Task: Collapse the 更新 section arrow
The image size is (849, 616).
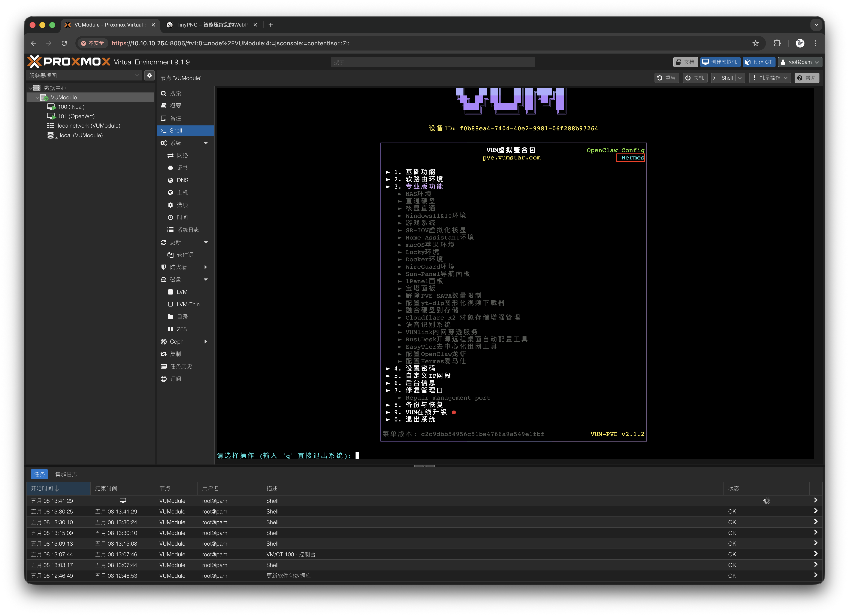Action: [206, 242]
